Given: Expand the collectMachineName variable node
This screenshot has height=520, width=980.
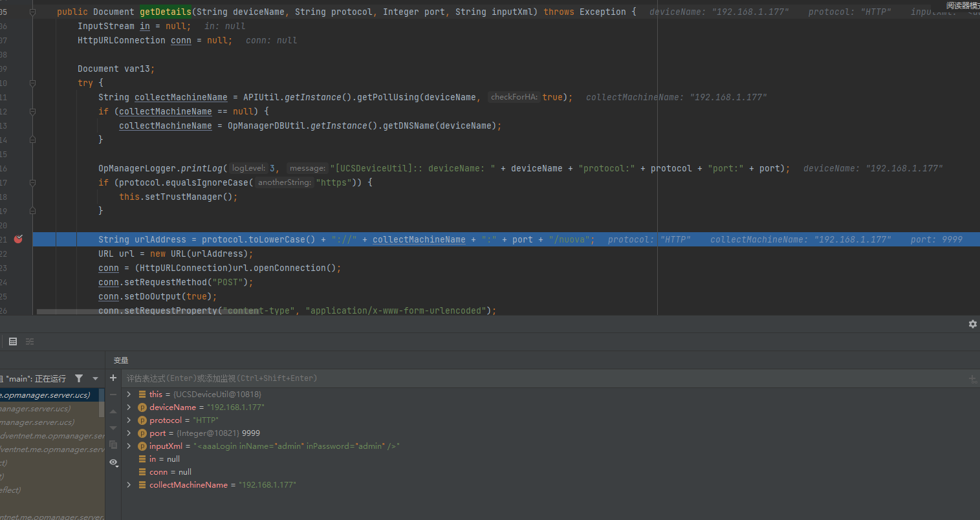Looking at the screenshot, I should 129,484.
